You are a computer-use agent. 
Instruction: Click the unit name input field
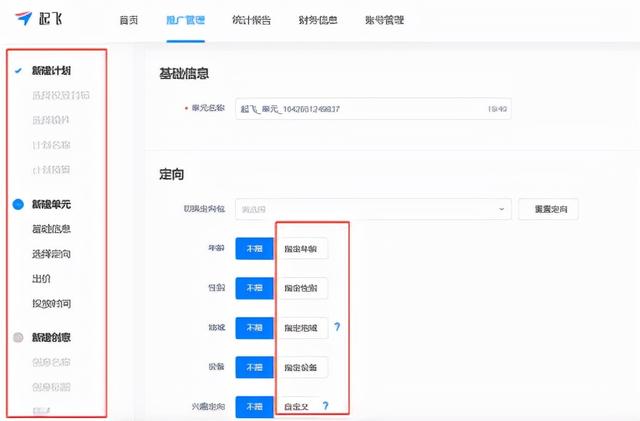tap(372, 109)
